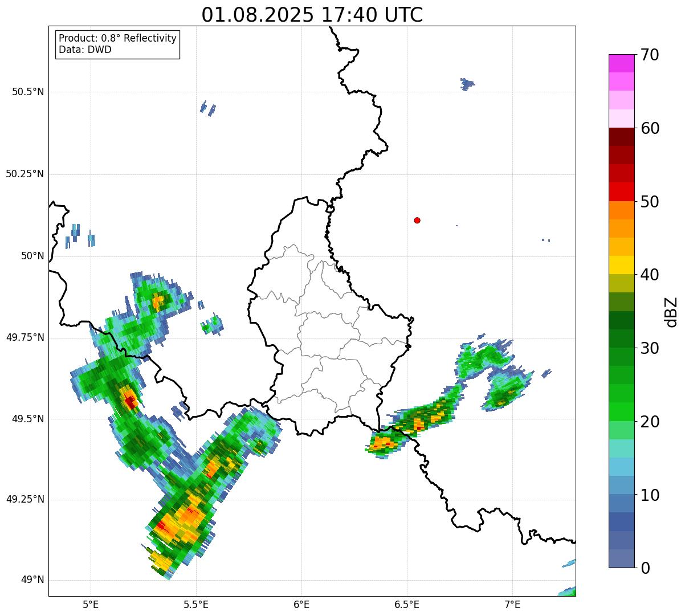The height and width of the screenshot is (616, 685).
Task: Pick the olive-yellow swatch just below 40
Action: 622,284
